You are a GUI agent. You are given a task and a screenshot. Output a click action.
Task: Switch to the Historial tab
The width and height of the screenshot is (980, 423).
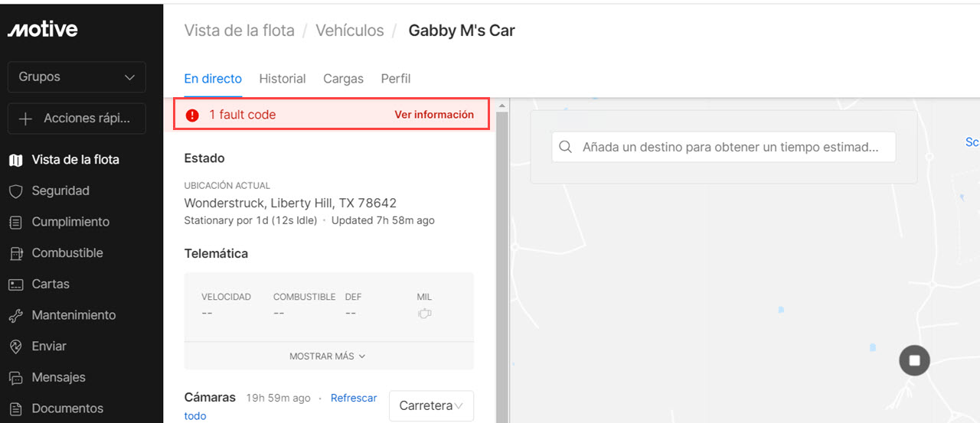click(x=283, y=79)
